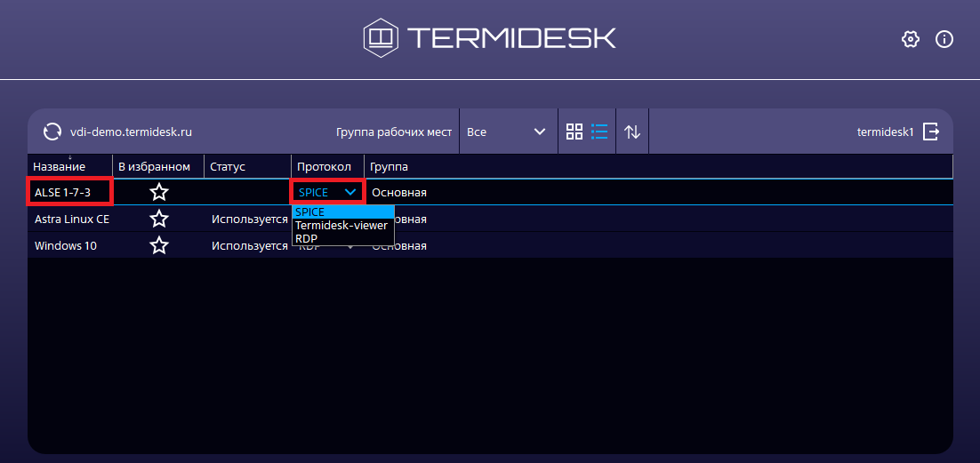Select the Windows 10 workstation

66,246
